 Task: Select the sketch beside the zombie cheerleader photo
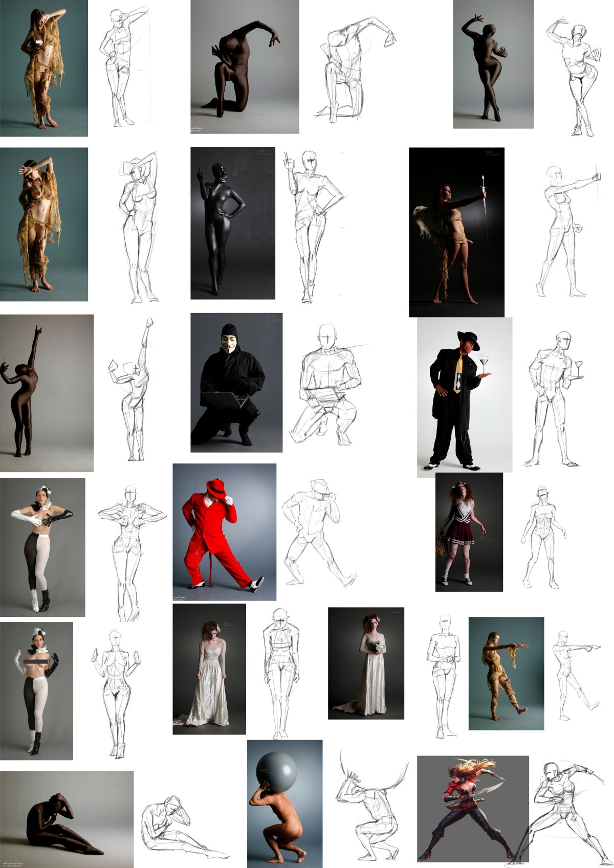coord(543,537)
